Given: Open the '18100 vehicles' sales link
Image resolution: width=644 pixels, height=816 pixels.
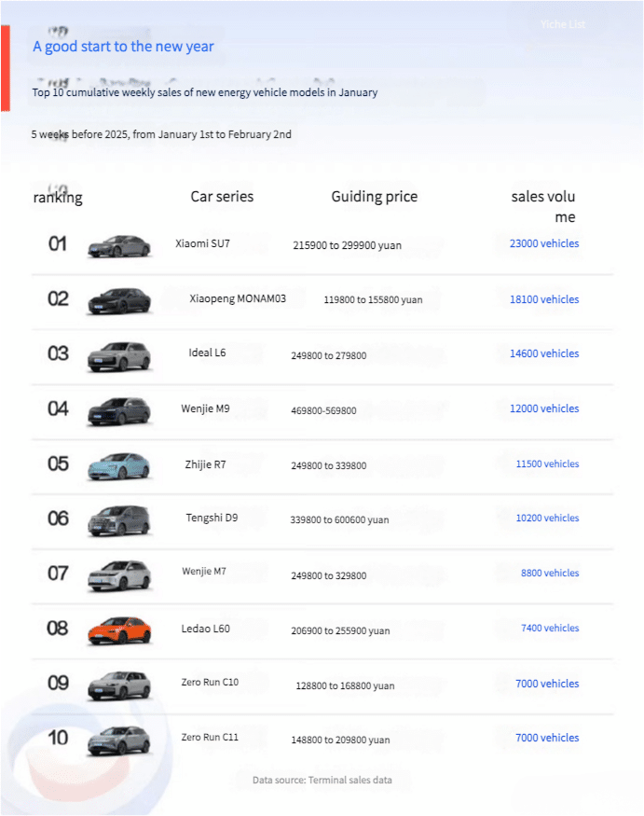Looking at the screenshot, I should click(x=544, y=299).
